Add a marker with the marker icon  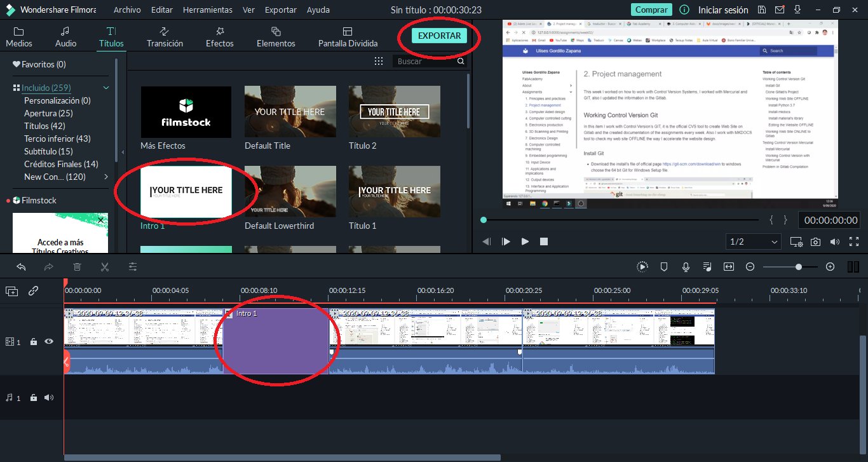664,267
